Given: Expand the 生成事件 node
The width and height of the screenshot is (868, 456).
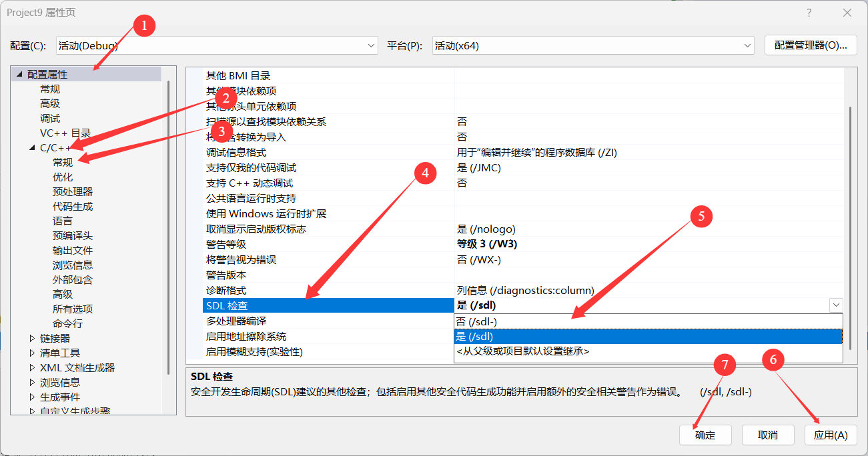Looking at the screenshot, I should 31,397.
